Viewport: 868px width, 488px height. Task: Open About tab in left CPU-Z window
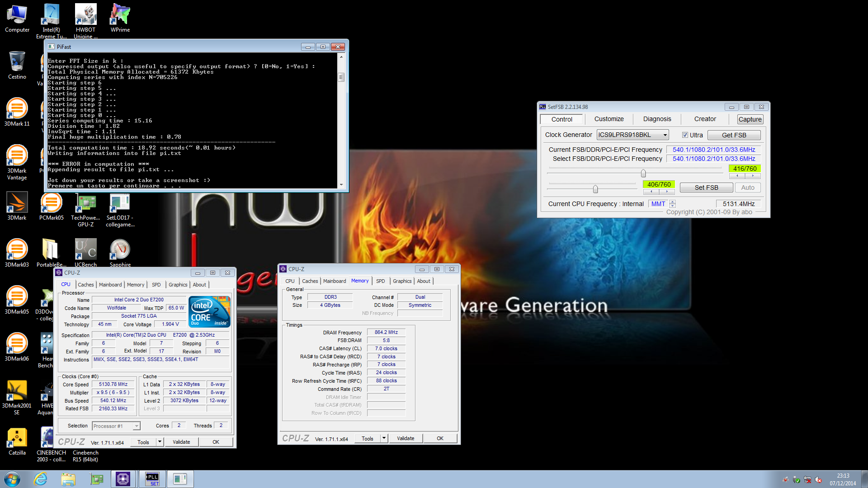pyautogui.click(x=199, y=285)
